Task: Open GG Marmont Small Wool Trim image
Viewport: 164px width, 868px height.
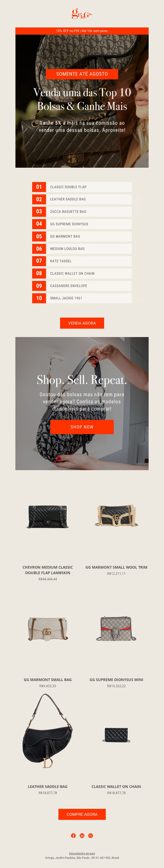Action: pos(116,516)
